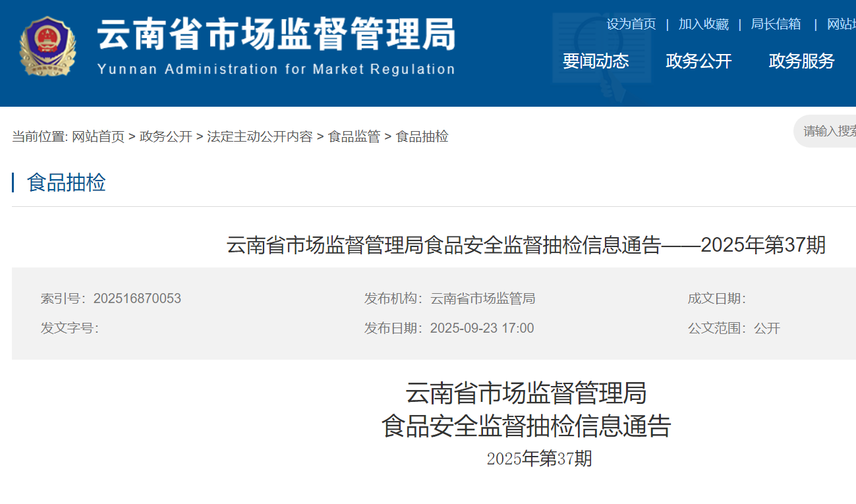Click the 设为首页 link
This screenshot has width=856, height=504.
click(631, 24)
